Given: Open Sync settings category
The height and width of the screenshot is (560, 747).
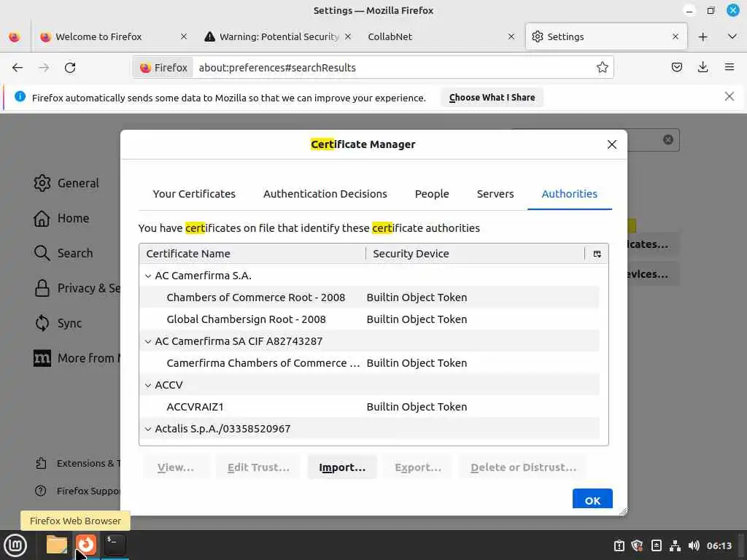Looking at the screenshot, I should click(58, 323).
